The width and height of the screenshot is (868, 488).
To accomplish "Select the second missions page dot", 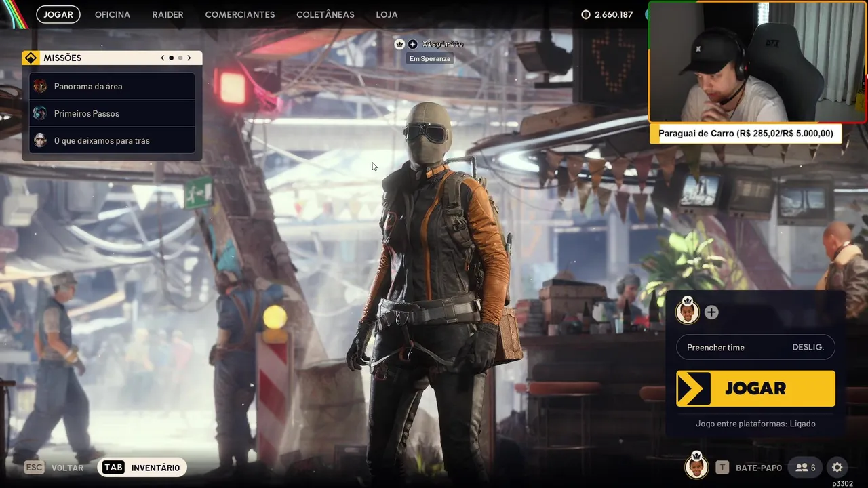I will (180, 58).
